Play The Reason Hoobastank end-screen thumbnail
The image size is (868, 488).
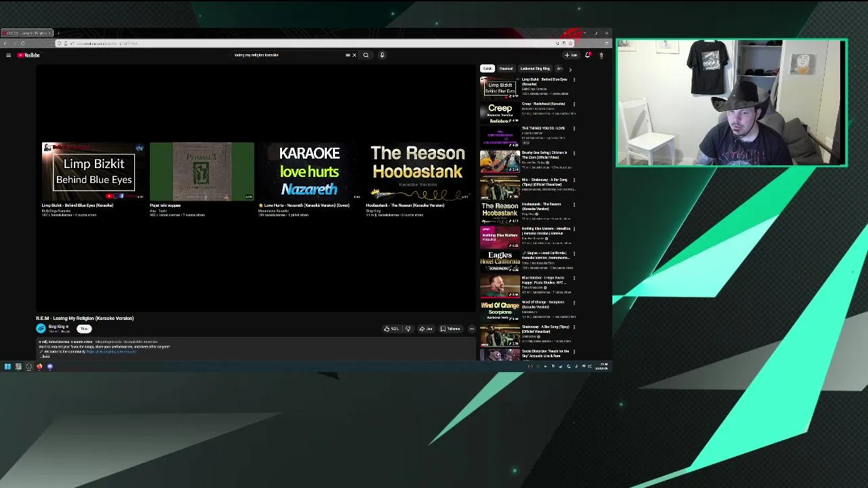[418, 171]
